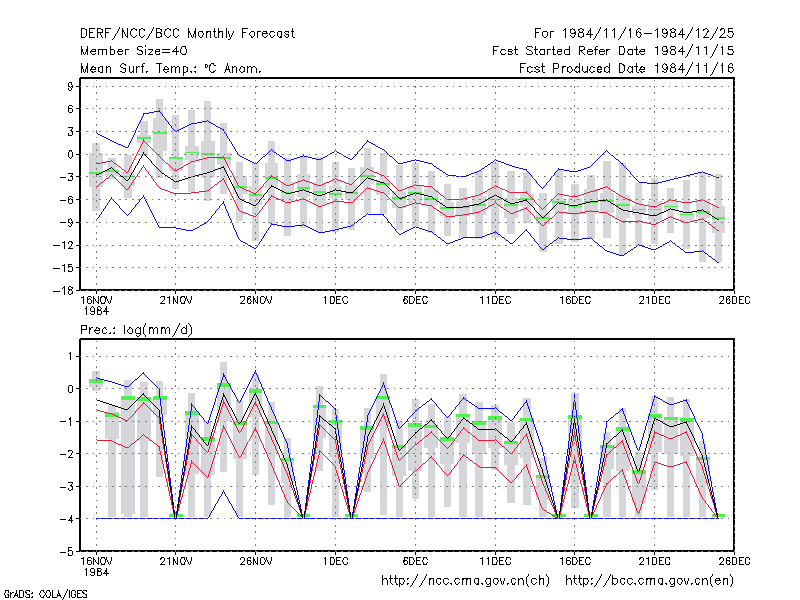This screenshot has height=600, width=800.
Task: Click the 21NOV tick on precipitation chart
Action: (x=176, y=562)
